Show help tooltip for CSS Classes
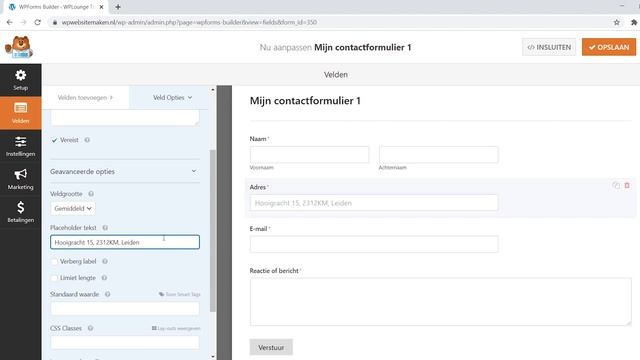Screen dimensions: 640x360 click(x=90, y=328)
